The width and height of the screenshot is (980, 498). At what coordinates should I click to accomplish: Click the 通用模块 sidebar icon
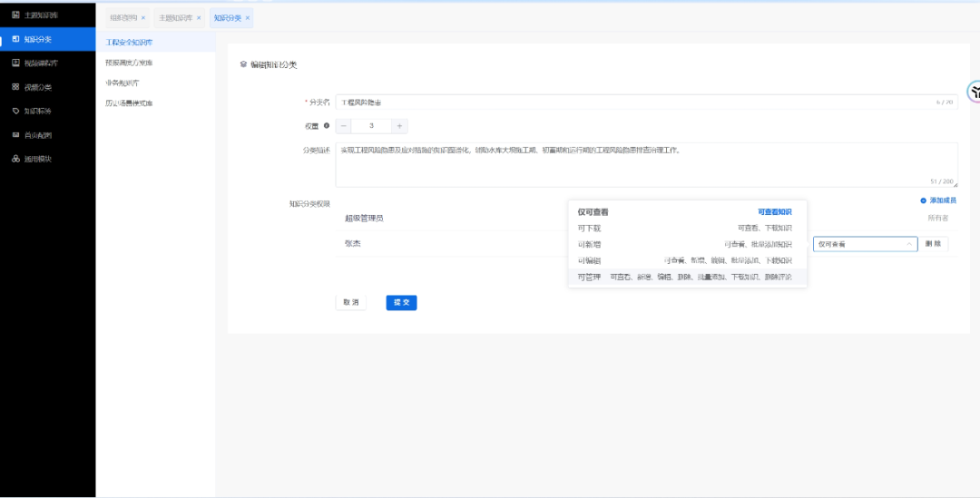(15, 159)
